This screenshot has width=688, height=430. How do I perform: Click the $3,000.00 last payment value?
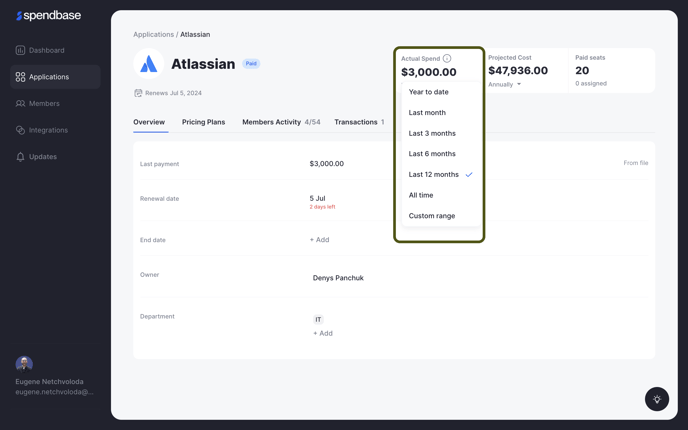click(327, 164)
